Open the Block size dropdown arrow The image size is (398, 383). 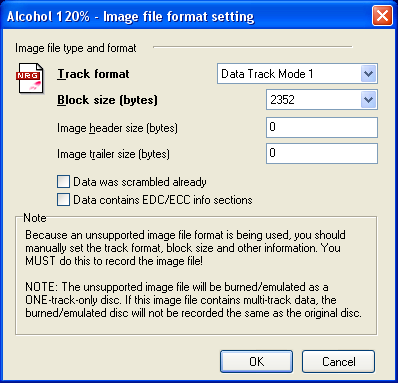(x=368, y=100)
